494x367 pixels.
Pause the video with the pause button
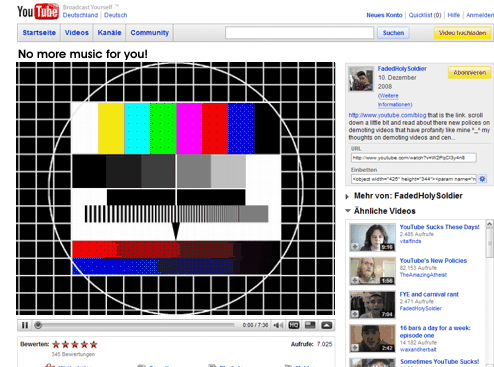(x=25, y=325)
